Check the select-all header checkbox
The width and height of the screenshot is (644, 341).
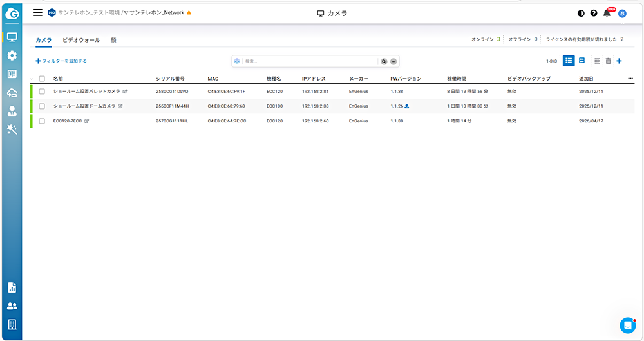tap(42, 79)
